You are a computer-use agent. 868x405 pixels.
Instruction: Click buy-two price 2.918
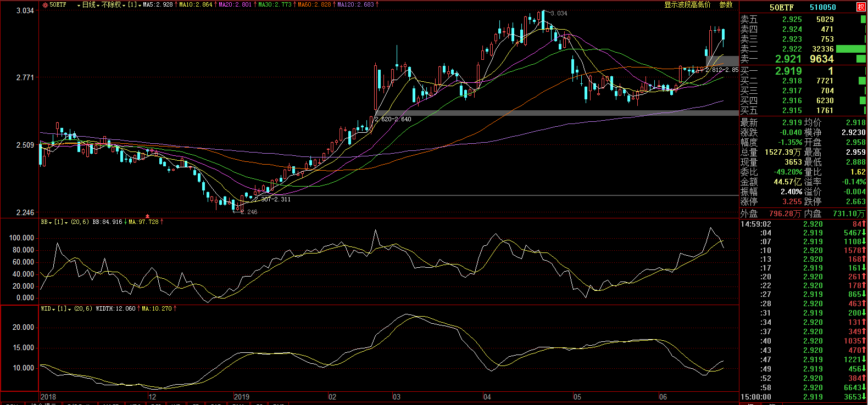[x=792, y=81]
